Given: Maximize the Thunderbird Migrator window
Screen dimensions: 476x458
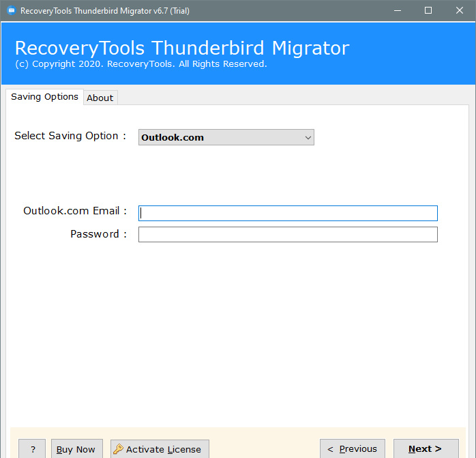Looking at the screenshot, I should [x=428, y=11].
